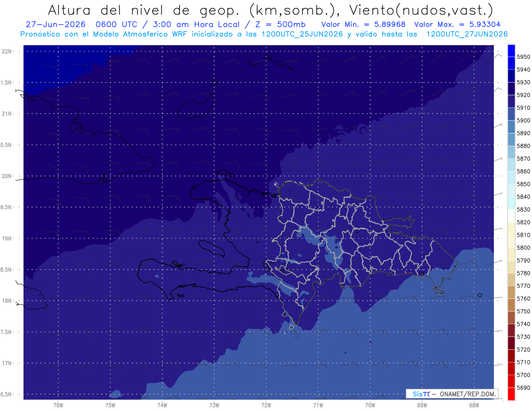Click longitude label '76W'
The image size is (532, 411).
(x=58, y=405)
